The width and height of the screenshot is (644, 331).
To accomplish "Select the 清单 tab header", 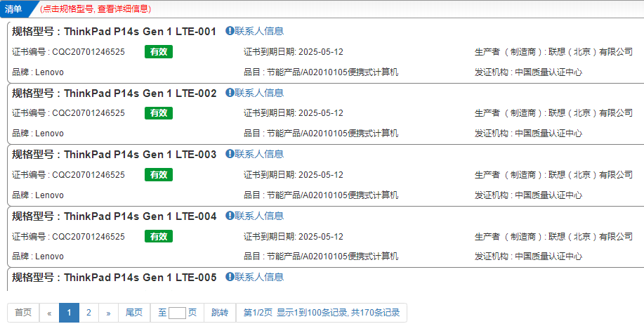I will tap(15, 9).
